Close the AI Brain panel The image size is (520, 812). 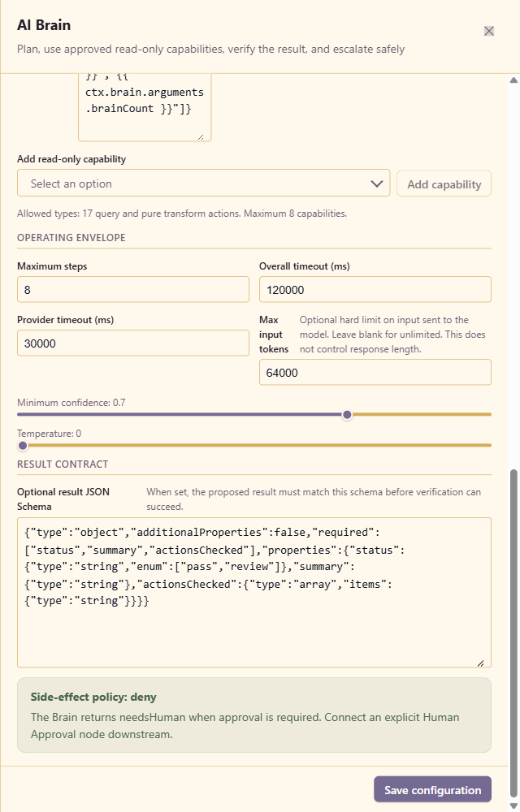pos(488,31)
